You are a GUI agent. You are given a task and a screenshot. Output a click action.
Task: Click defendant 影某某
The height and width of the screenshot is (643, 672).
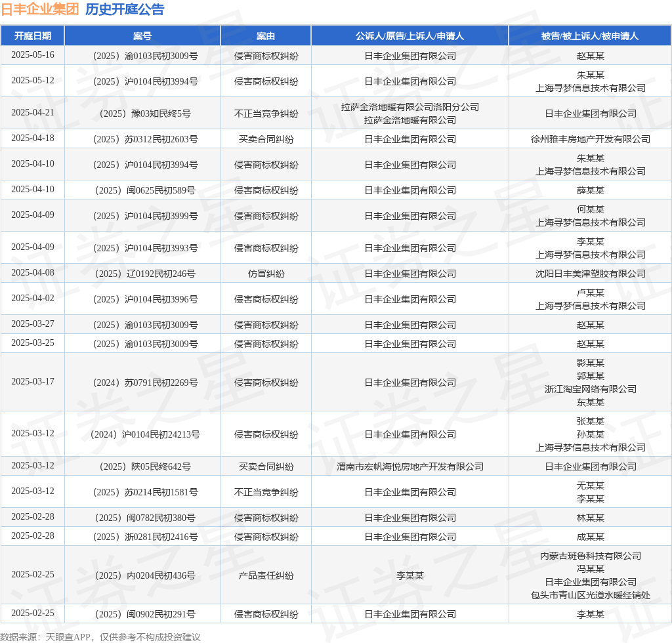[590, 363]
